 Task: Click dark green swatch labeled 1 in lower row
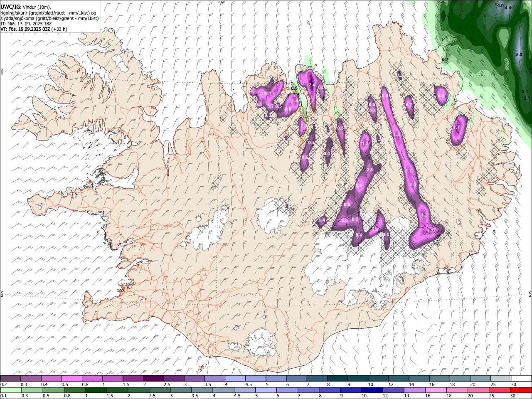pos(96,390)
